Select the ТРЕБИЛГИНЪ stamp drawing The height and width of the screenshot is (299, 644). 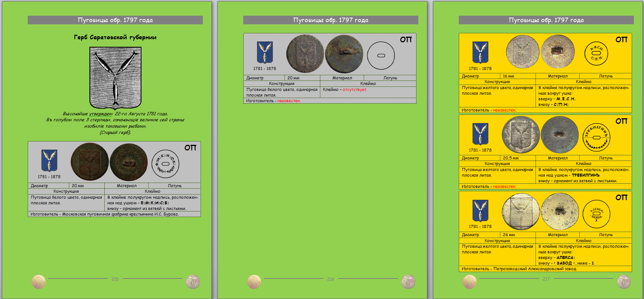click(596, 137)
